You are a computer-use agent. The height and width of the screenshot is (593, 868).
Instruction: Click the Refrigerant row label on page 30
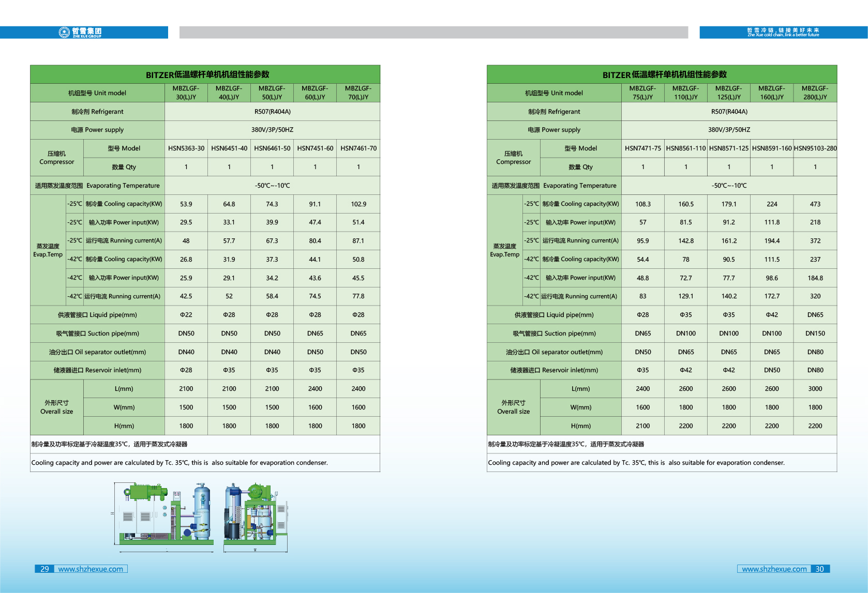[554, 112]
